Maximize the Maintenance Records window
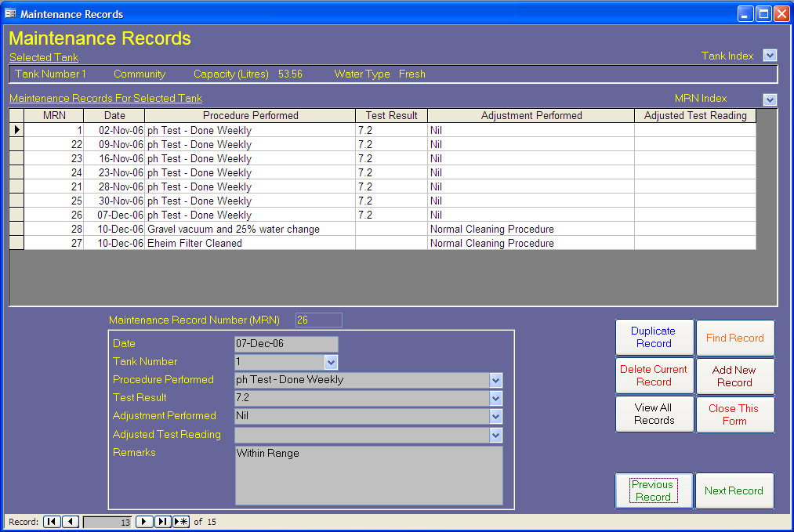Viewport: 794px width, 532px height. [x=763, y=13]
